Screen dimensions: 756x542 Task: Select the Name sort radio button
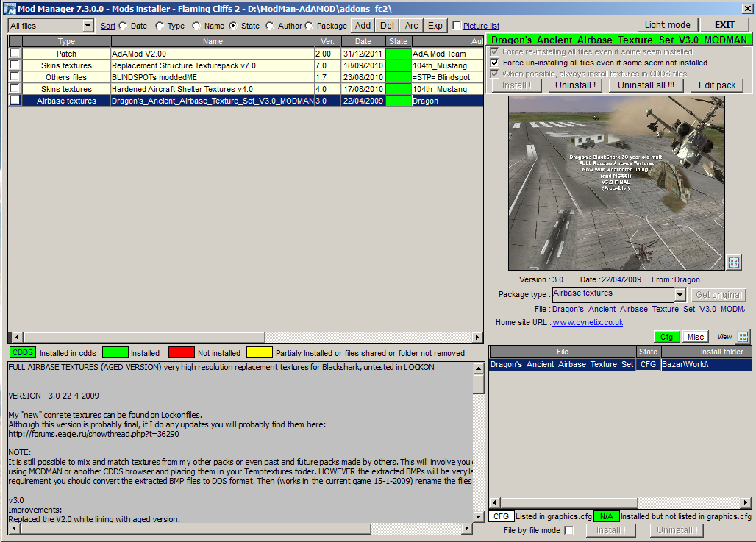coord(196,26)
